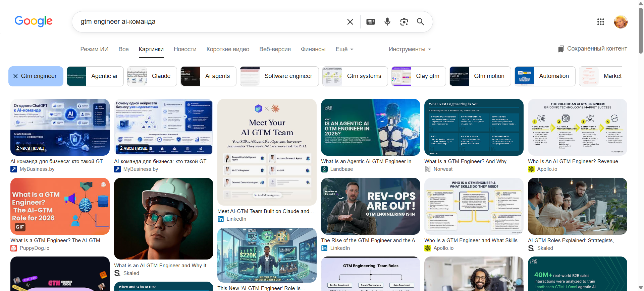
Task: Click the LinkedIn favicon under Meet AI-GTM Team
Action: tap(221, 219)
